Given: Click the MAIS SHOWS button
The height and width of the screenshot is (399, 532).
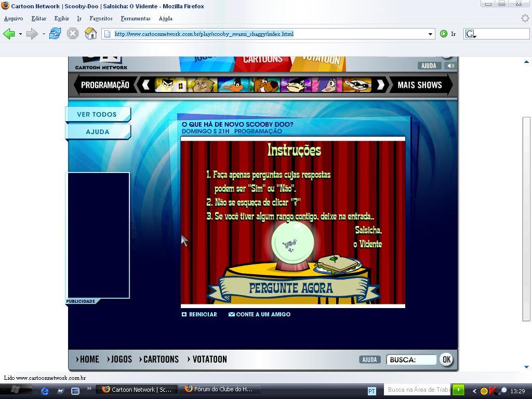Looking at the screenshot, I should (x=420, y=85).
